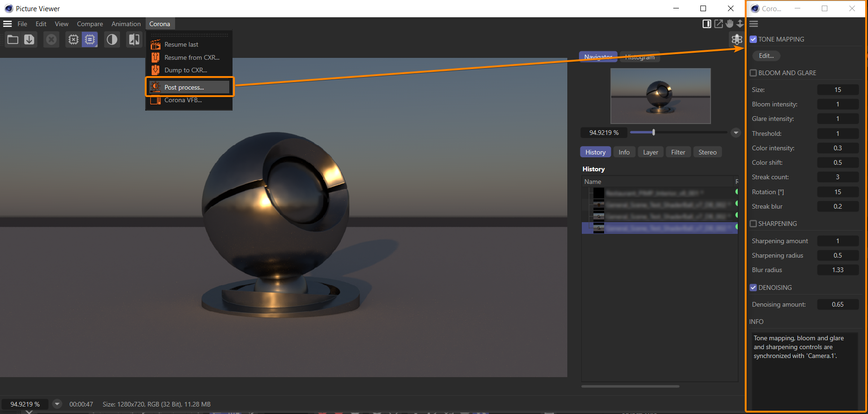Enable the BLOOM AND GLARE checkbox
This screenshot has width=868, height=414.
(753, 73)
